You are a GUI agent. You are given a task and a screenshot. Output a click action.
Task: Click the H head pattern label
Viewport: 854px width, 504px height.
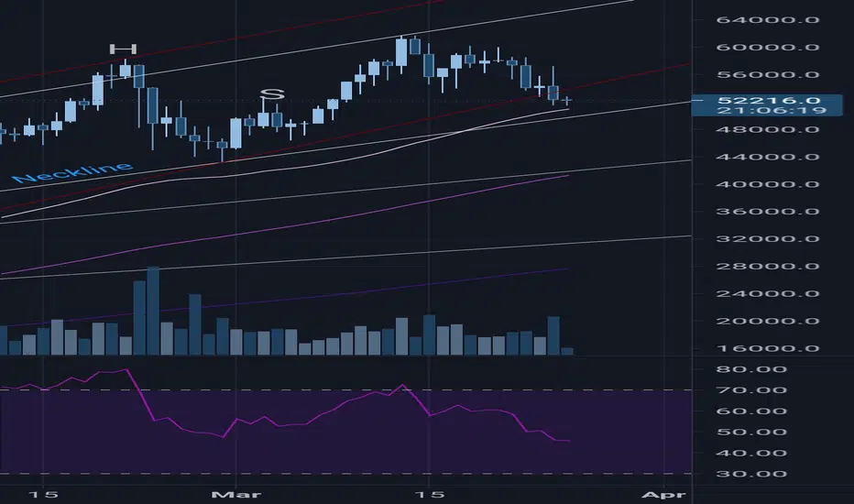[123, 49]
